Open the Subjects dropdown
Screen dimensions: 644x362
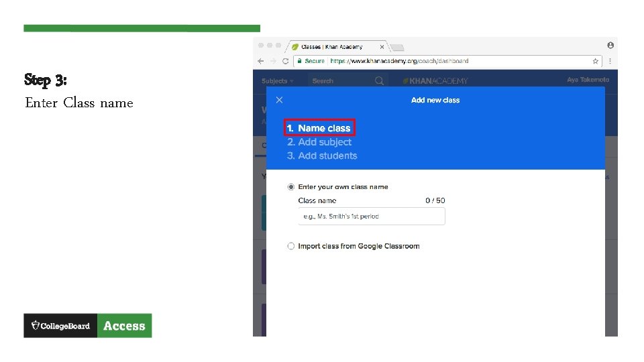[x=277, y=81]
